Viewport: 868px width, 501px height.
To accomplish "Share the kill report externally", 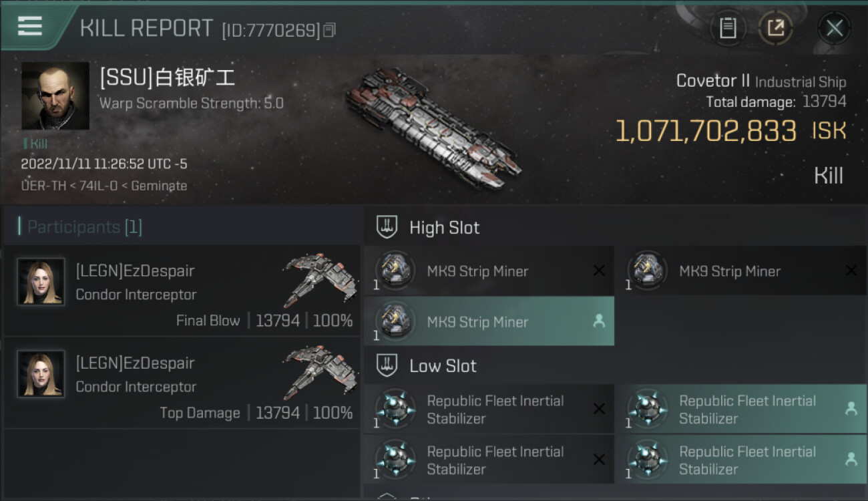I will coord(775,28).
